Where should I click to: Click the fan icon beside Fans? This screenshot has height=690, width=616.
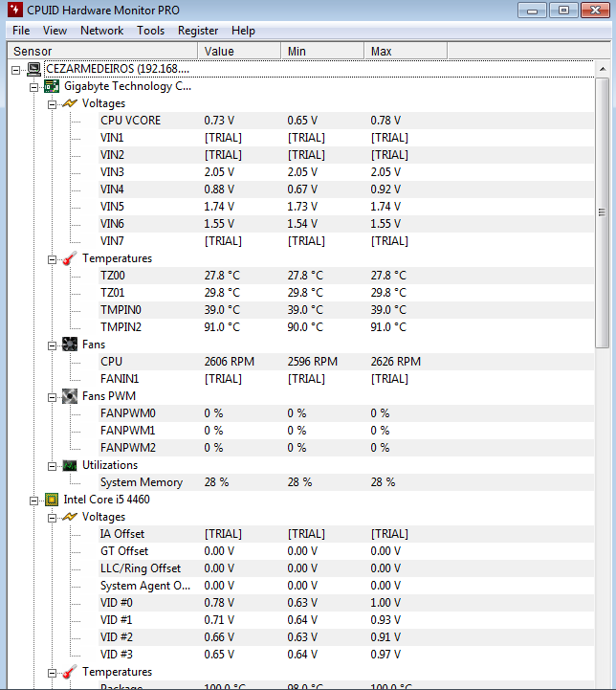click(70, 345)
